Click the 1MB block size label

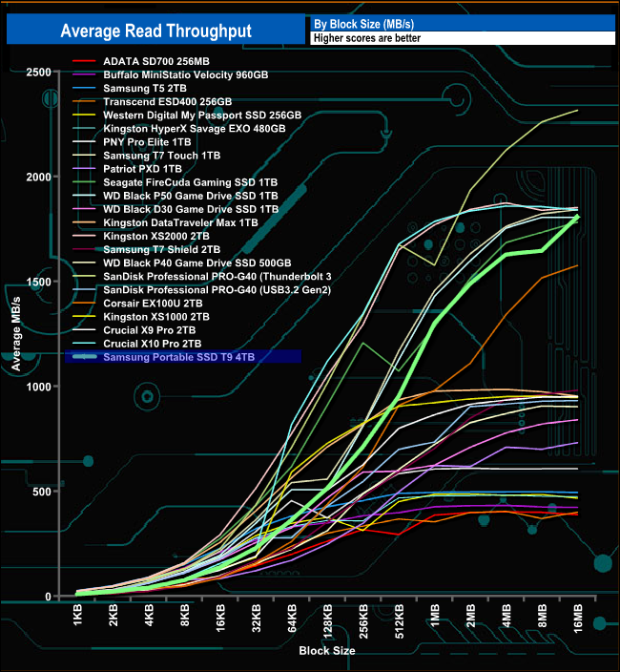click(x=435, y=616)
